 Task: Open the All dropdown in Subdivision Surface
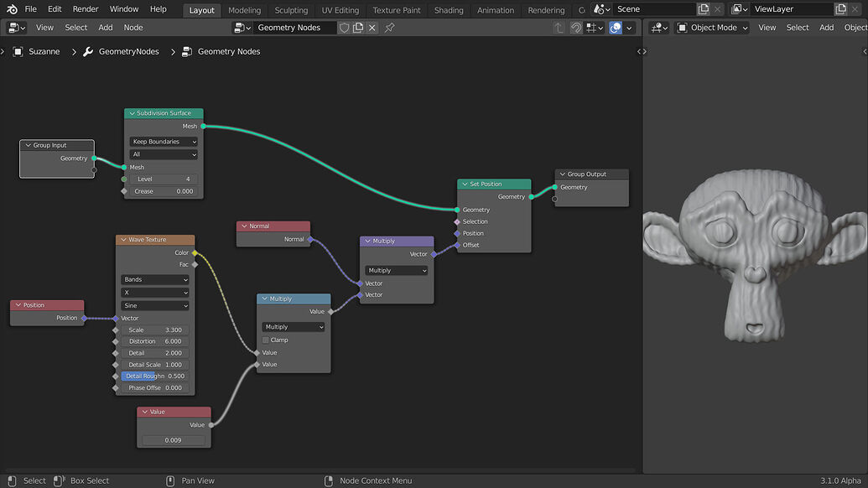coord(164,154)
